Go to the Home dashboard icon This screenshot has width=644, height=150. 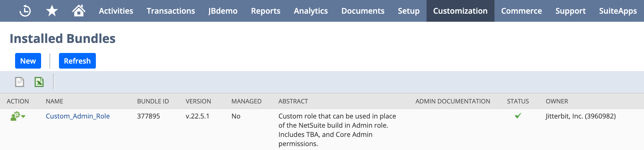[79, 11]
